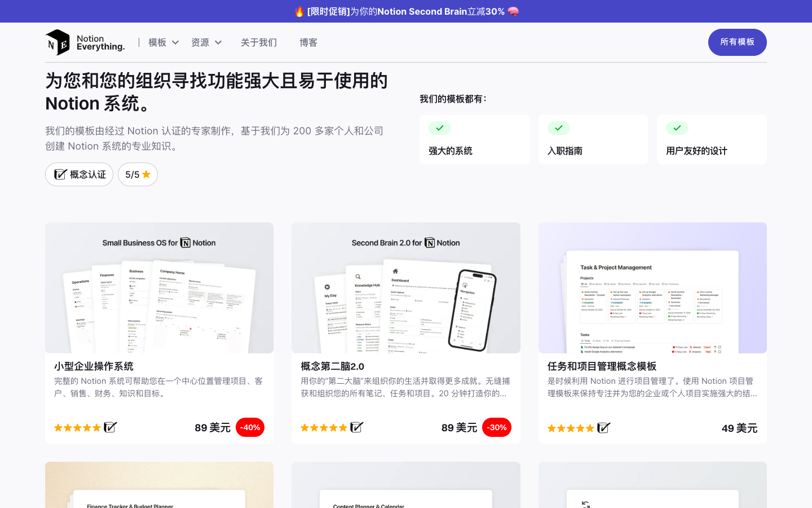The image size is (812, 508).
Task: Click the 所有模板 button
Action: tap(737, 42)
